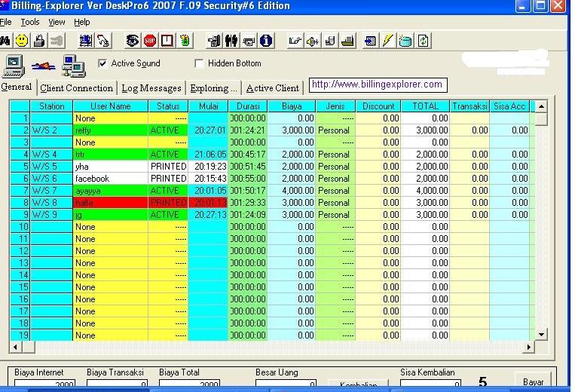This screenshot has height=392, width=575.
Task: Click the 4,000.00 Biaya cell
Action: pyautogui.click(x=292, y=191)
